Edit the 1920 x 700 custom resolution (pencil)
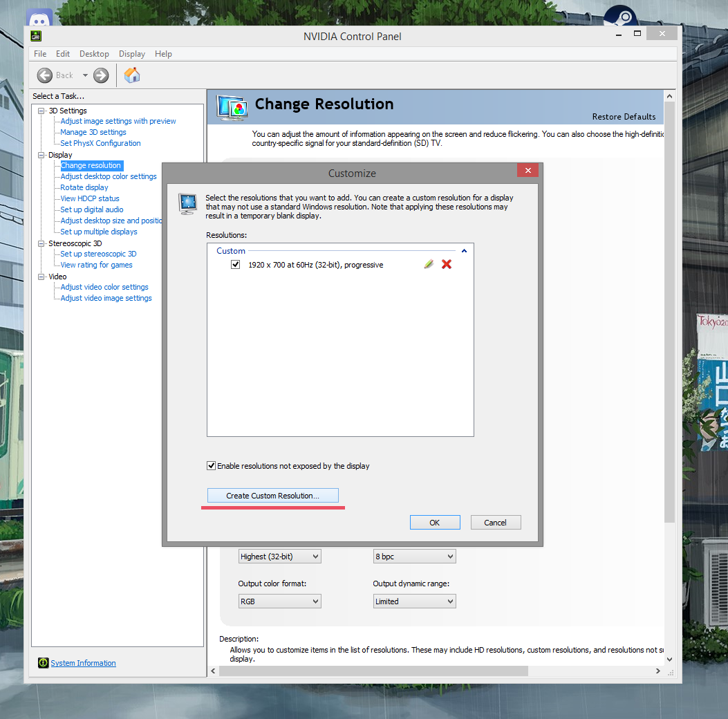The width and height of the screenshot is (728, 719). click(x=429, y=264)
